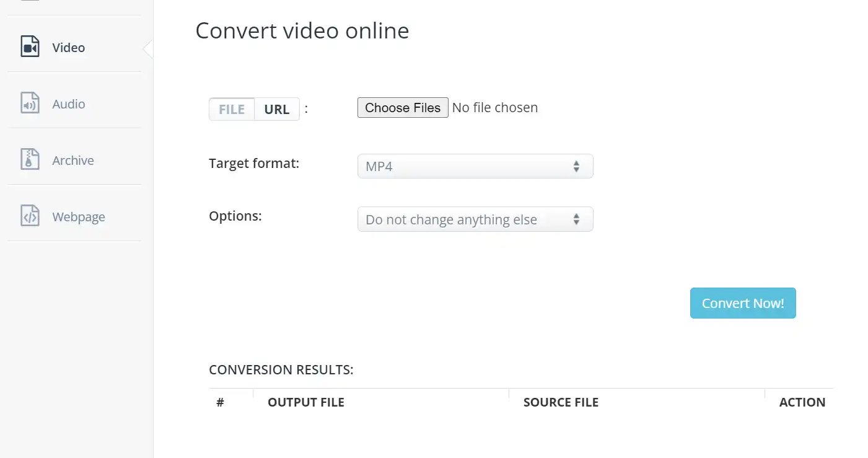Viewport: 868px width, 458px height.
Task: Go to Webpage converter section
Action: pos(74,216)
